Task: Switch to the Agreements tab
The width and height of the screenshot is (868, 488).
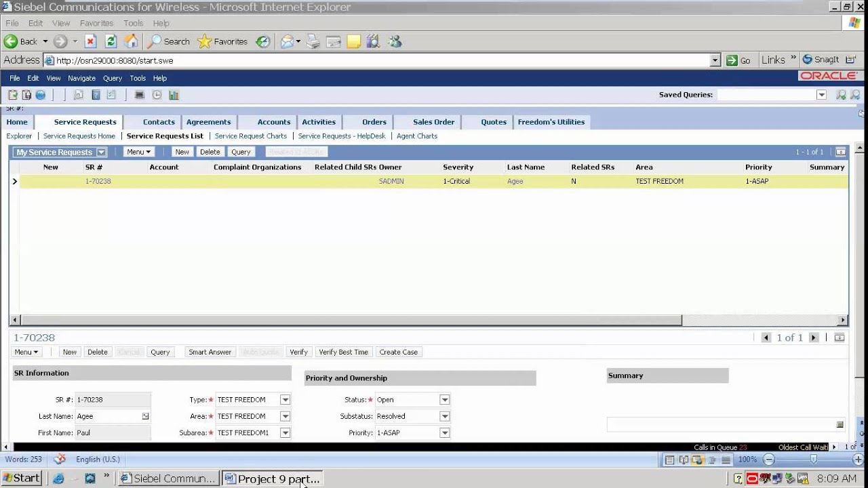Action: point(209,122)
